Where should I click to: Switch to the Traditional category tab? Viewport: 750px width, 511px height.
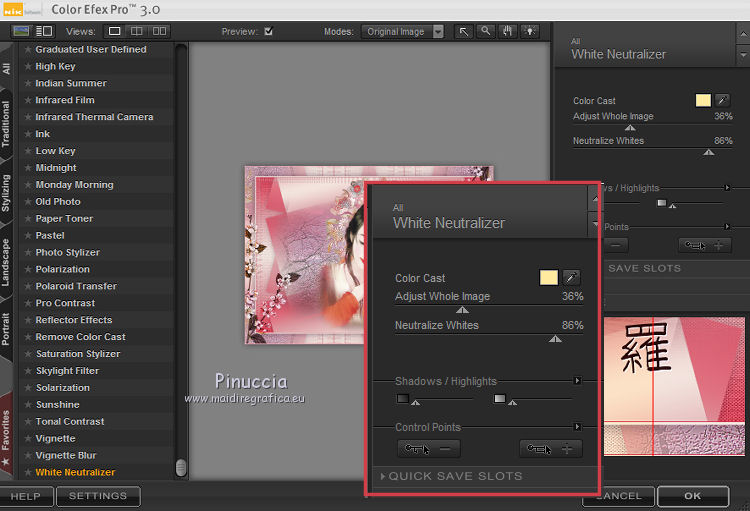[x=6, y=124]
